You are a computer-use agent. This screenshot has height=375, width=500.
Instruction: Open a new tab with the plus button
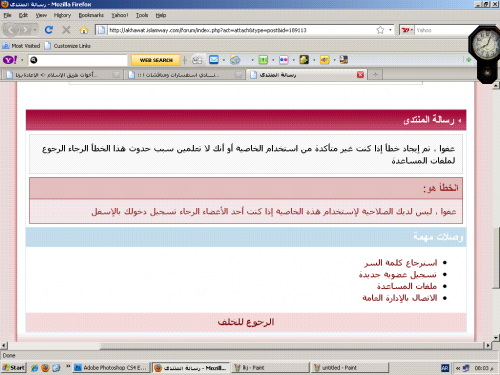pyautogui.click(x=375, y=75)
